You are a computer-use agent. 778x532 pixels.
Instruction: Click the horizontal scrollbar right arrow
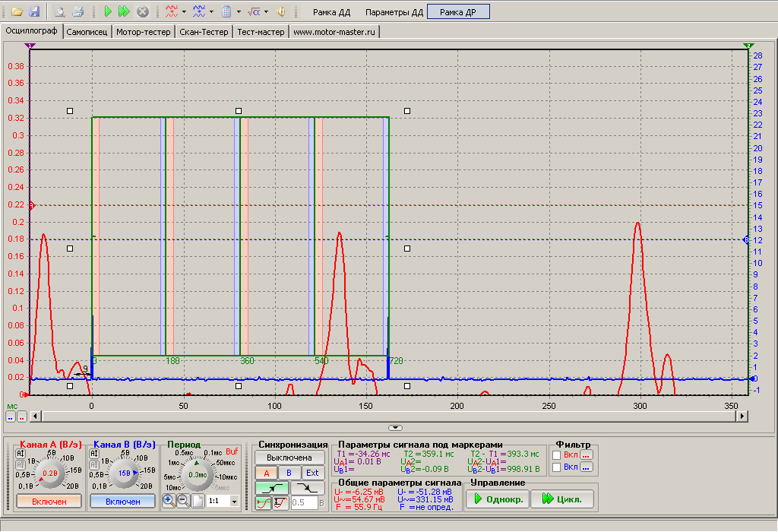coord(742,416)
